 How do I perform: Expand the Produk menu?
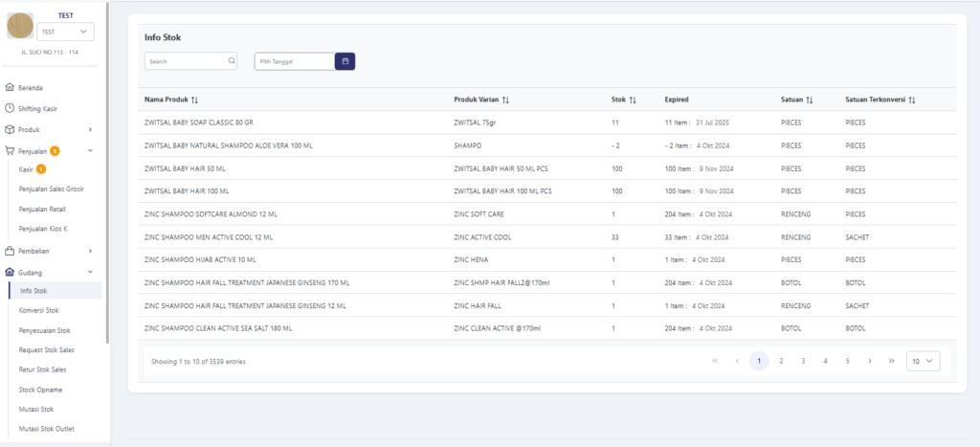[x=90, y=129]
